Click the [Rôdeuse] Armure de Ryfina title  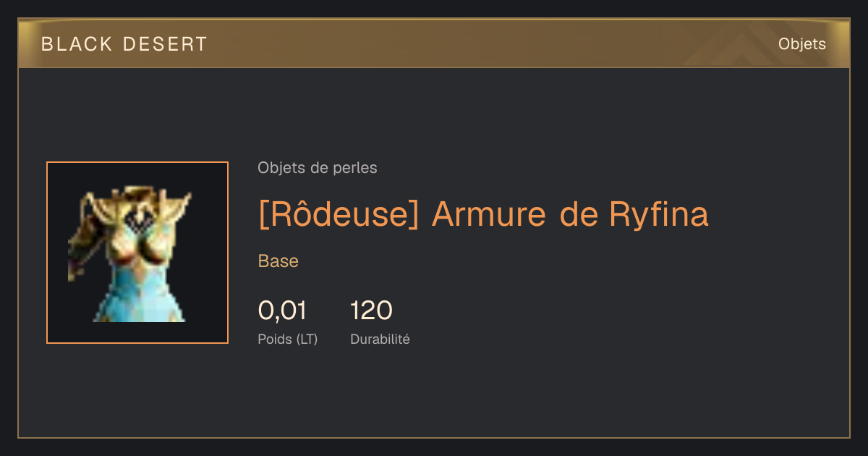[483, 214]
